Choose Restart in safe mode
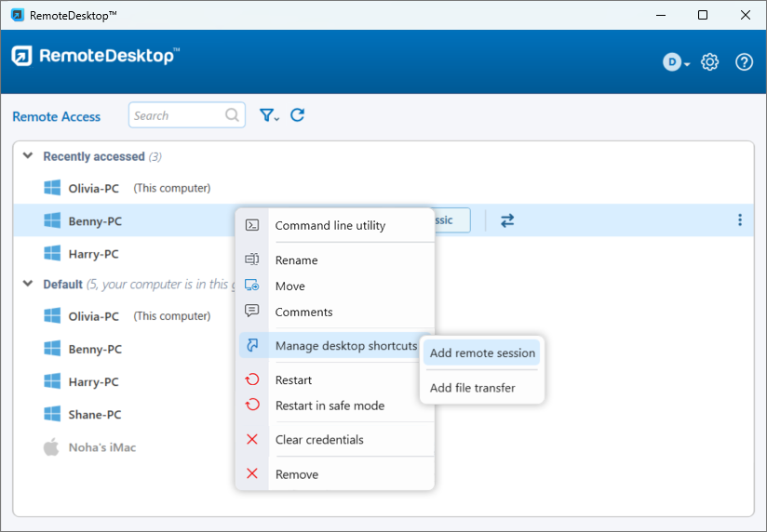767x532 pixels. (x=330, y=406)
